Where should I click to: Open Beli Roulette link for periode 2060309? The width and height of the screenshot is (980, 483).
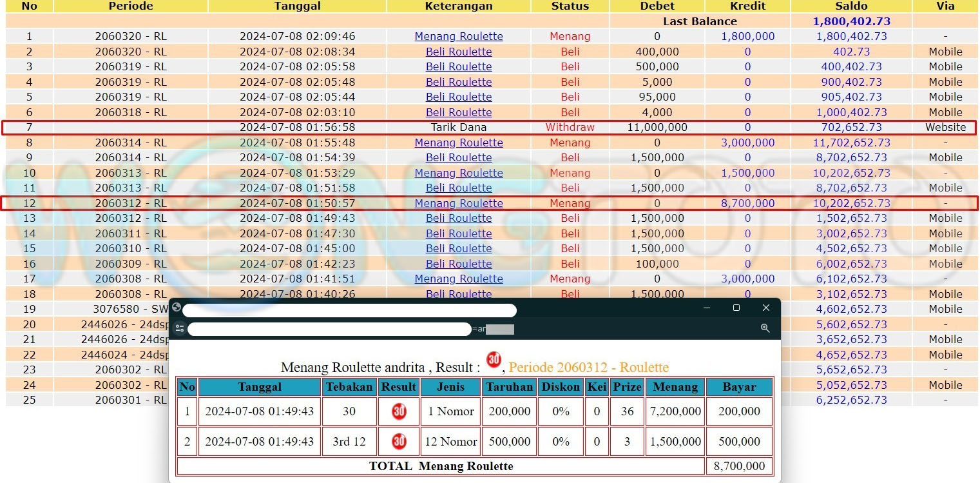coord(459,264)
